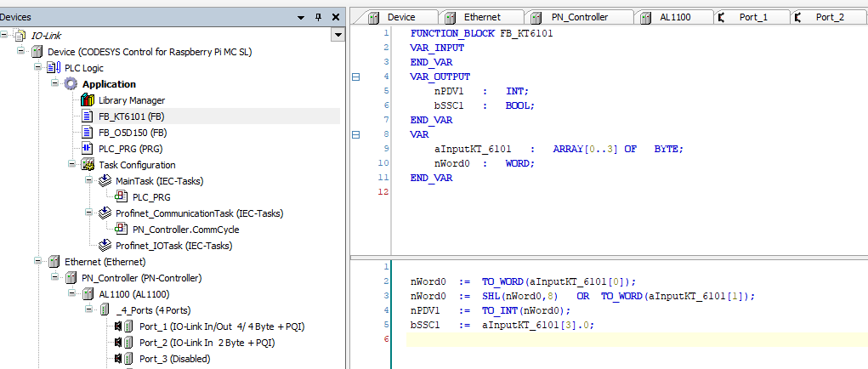868x369 pixels.
Task: Collapse the Device node
Action: pos(21,51)
